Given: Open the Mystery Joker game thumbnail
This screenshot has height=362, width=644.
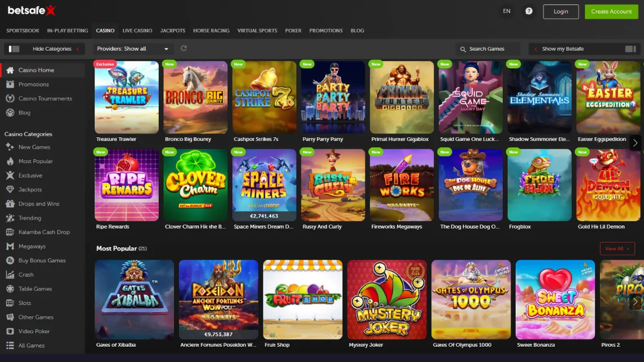Looking at the screenshot, I should point(387,300).
